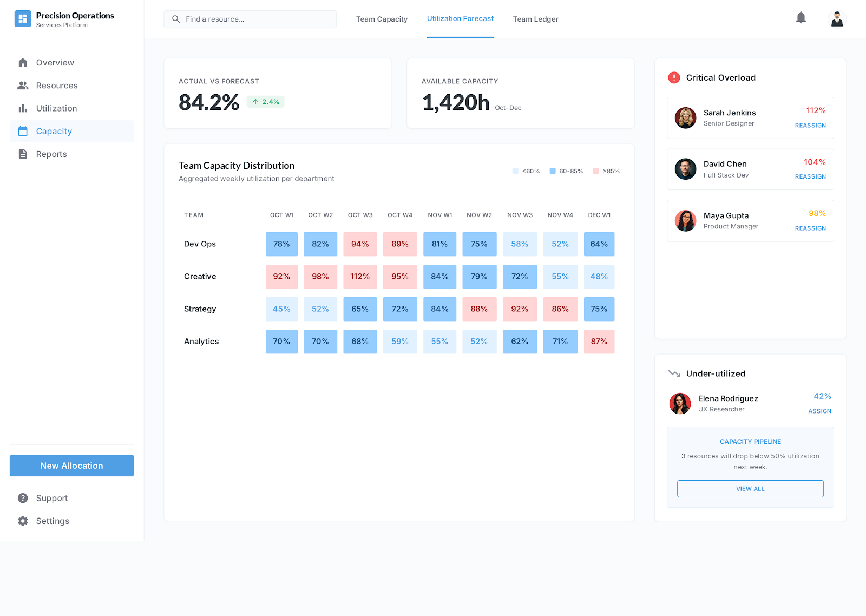Click the notification bell icon

click(x=801, y=18)
